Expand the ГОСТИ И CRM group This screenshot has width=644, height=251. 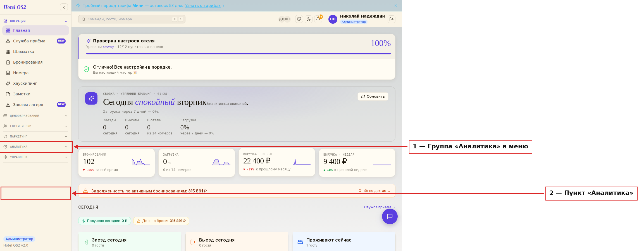pyautogui.click(x=35, y=126)
